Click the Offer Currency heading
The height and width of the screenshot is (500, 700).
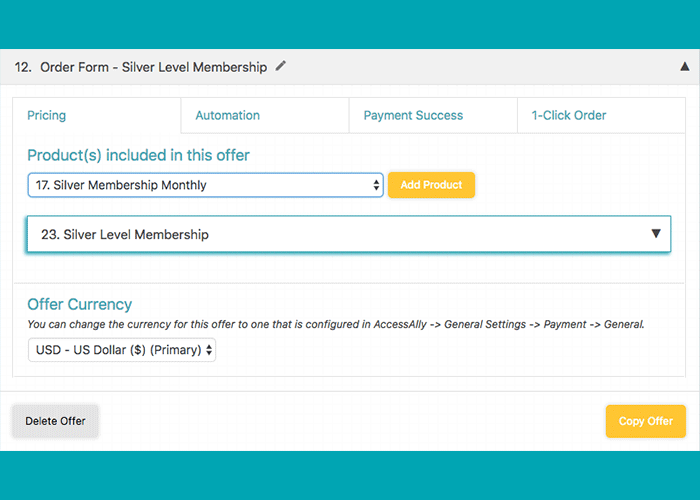pyautogui.click(x=79, y=304)
